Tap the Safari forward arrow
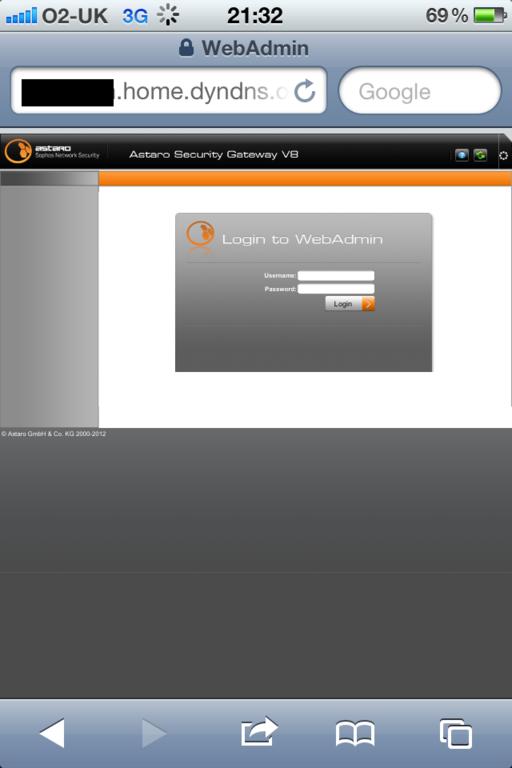Image resolution: width=512 pixels, height=768 pixels. (154, 733)
